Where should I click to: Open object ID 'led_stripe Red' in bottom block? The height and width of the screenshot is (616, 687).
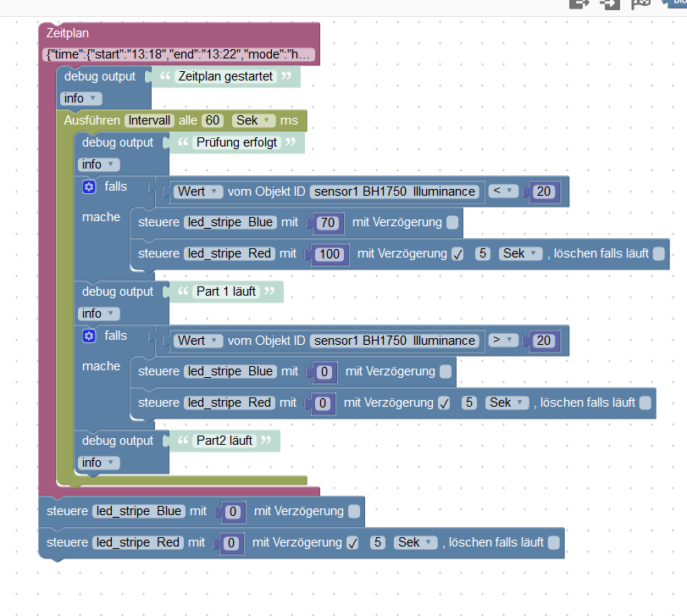(137, 542)
